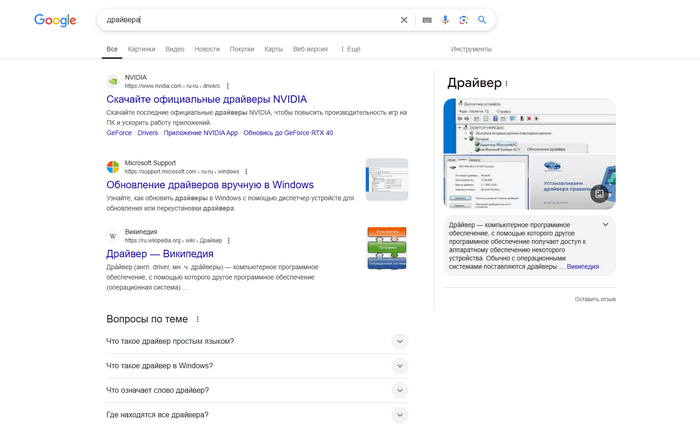The image size is (700, 427).
Task: Click the Wikipedia favicon
Action: 113,236
